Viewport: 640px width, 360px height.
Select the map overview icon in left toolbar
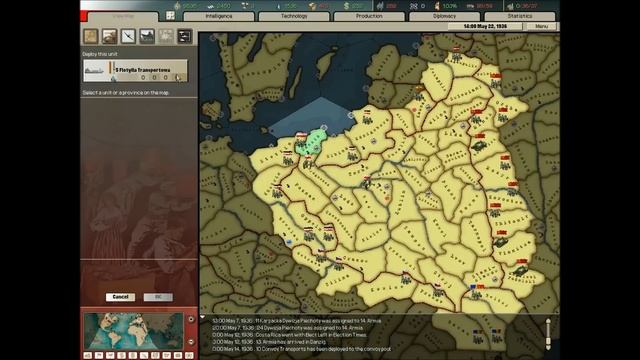(91, 36)
